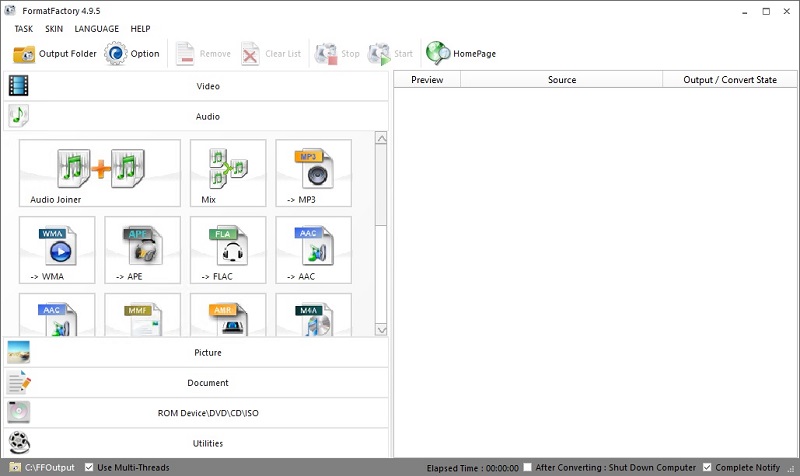
Task: Click the Elapsed Time : 00:00:00 readout
Action: pyautogui.click(x=472, y=468)
